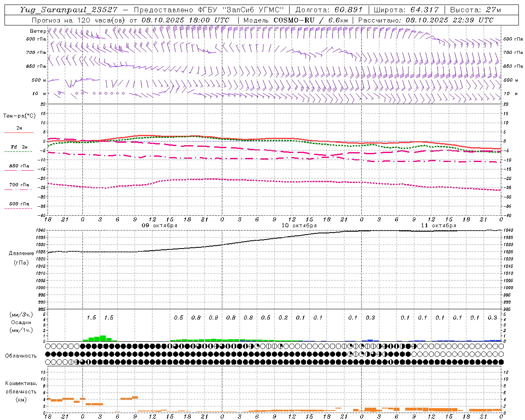Click the (мм/1ч.) precipitation unit label
The width and height of the screenshot is (525, 420).
[x=21, y=330]
